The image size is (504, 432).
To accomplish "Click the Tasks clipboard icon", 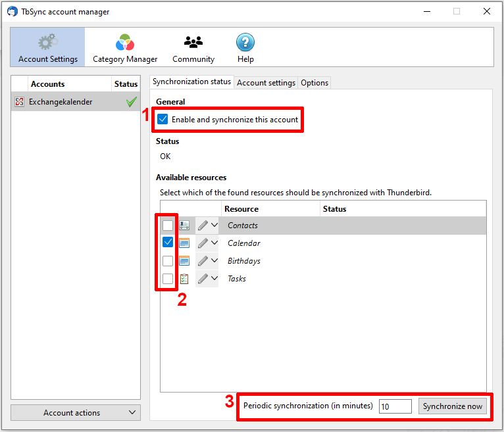I will 184,279.
